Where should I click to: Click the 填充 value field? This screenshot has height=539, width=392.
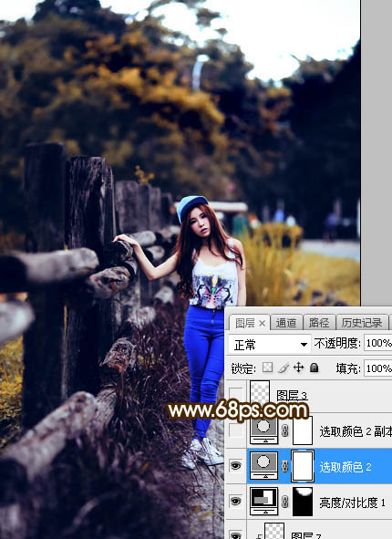tap(378, 368)
